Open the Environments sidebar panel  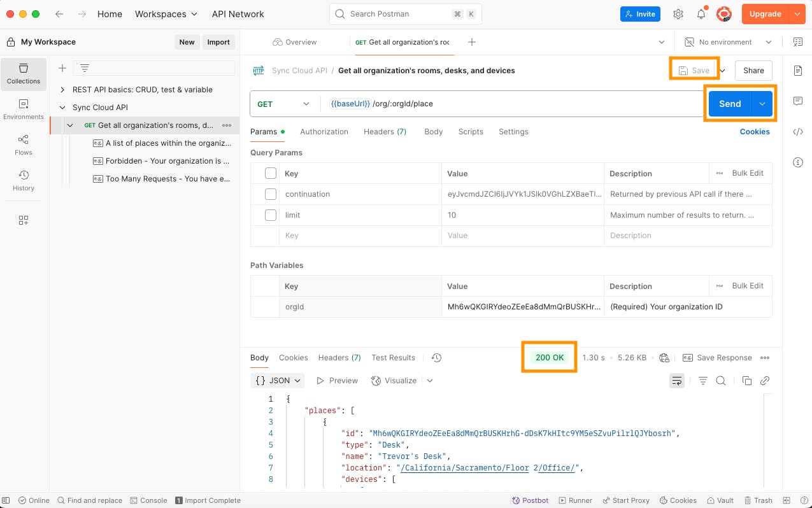pos(24,109)
